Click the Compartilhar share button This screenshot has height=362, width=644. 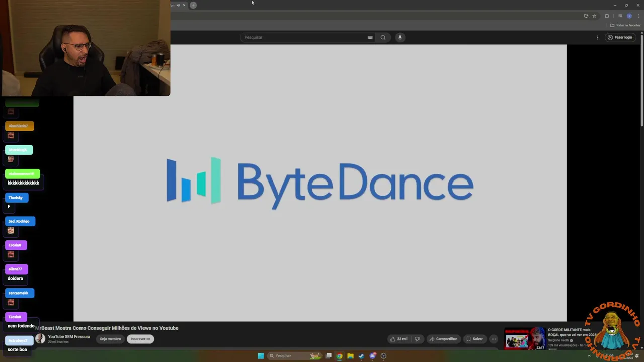tap(443, 339)
